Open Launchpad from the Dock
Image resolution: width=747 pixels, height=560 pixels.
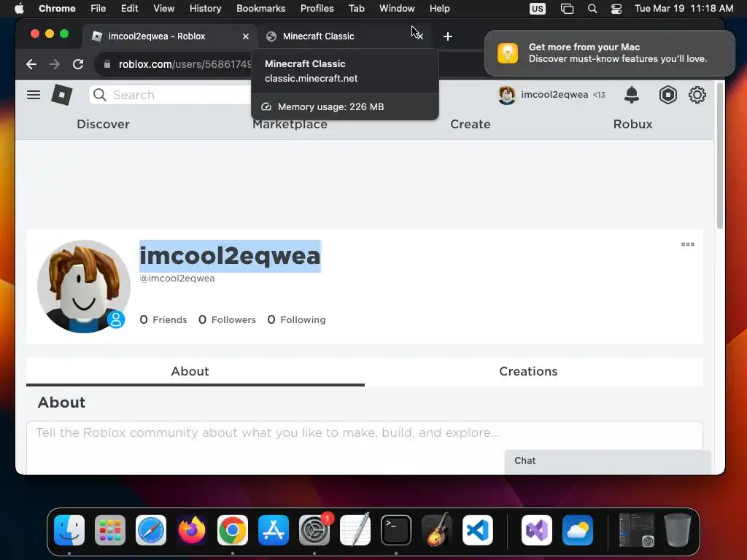pos(110,530)
